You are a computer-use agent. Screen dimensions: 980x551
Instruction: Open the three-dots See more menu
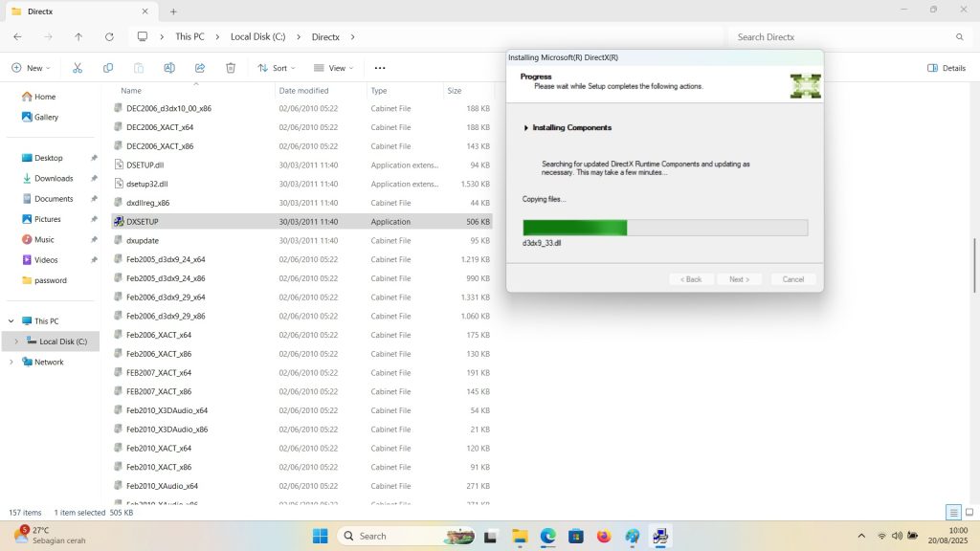tap(380, 68)
